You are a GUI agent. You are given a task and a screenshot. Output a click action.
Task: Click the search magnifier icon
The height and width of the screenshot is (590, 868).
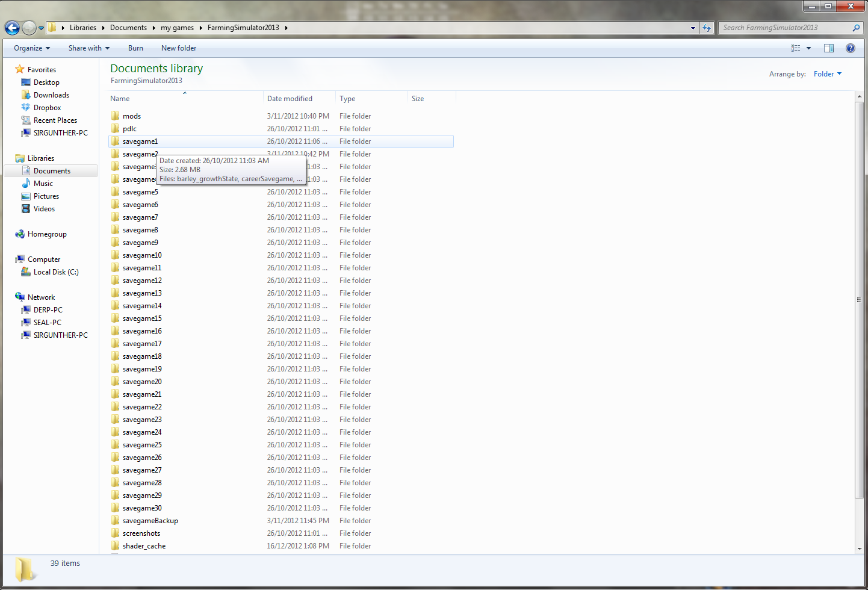pos(856,28)
